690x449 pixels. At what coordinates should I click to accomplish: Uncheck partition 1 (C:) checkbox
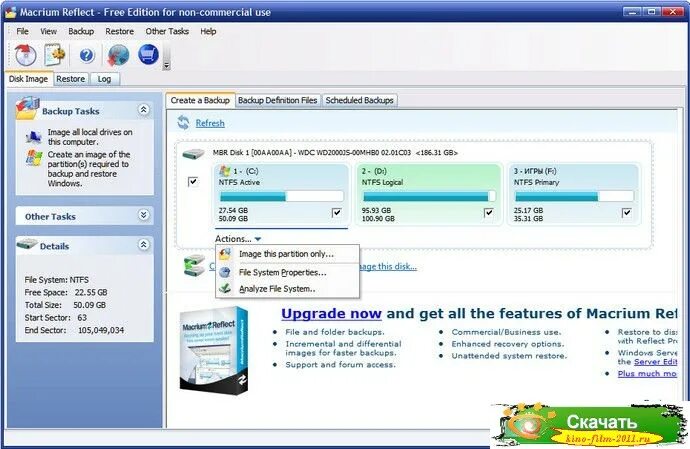[337, 213]
